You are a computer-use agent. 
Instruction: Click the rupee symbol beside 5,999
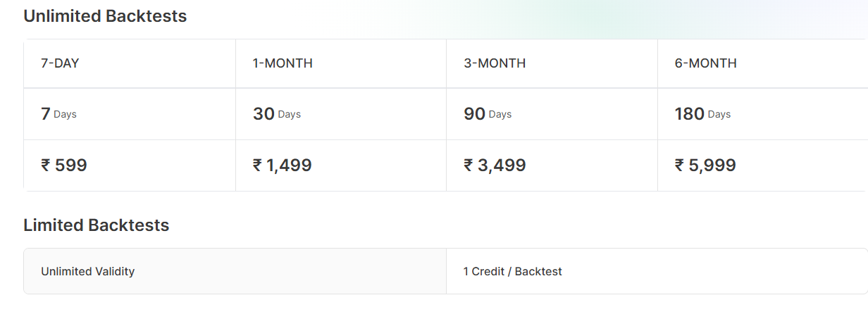[680, 165]
